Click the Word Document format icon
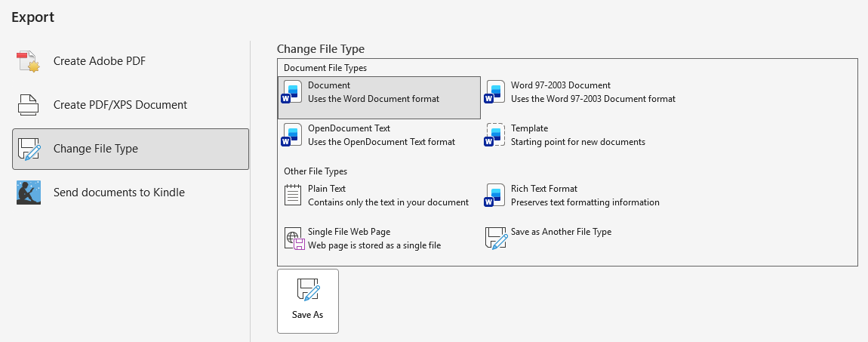The image size is (868, 342). point(292,92)
